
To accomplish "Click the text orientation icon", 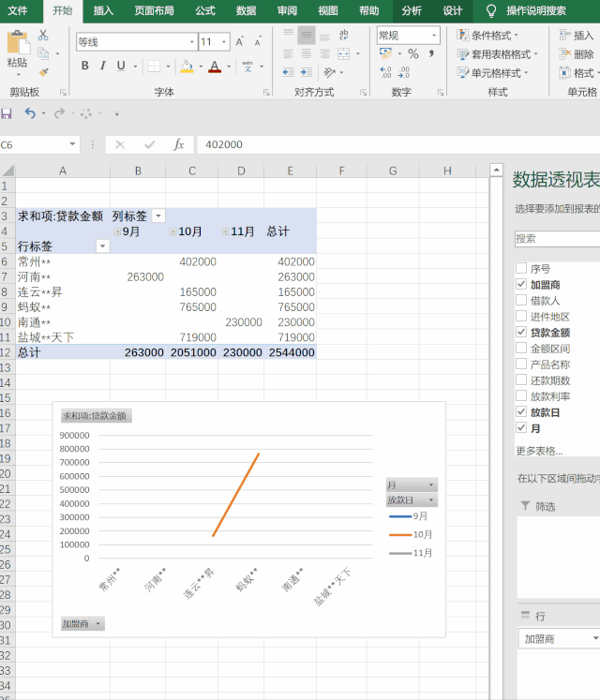I will pos(330,72).
